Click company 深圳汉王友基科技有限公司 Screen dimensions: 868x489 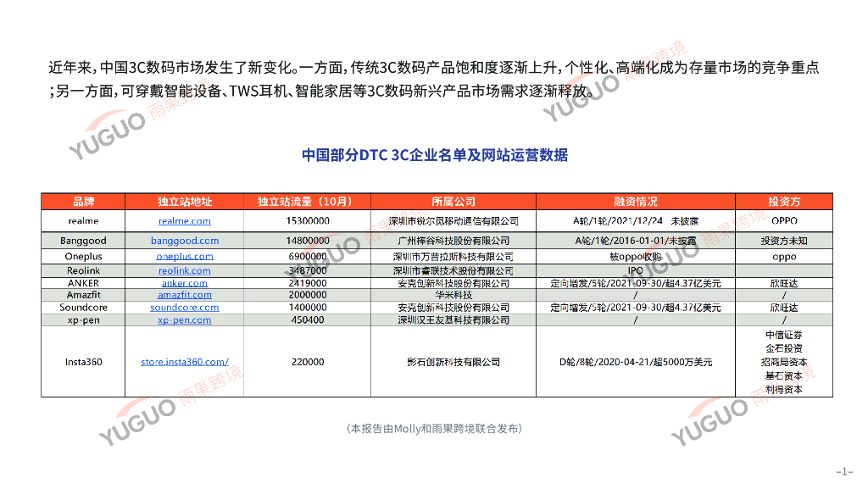pos(453,320)
